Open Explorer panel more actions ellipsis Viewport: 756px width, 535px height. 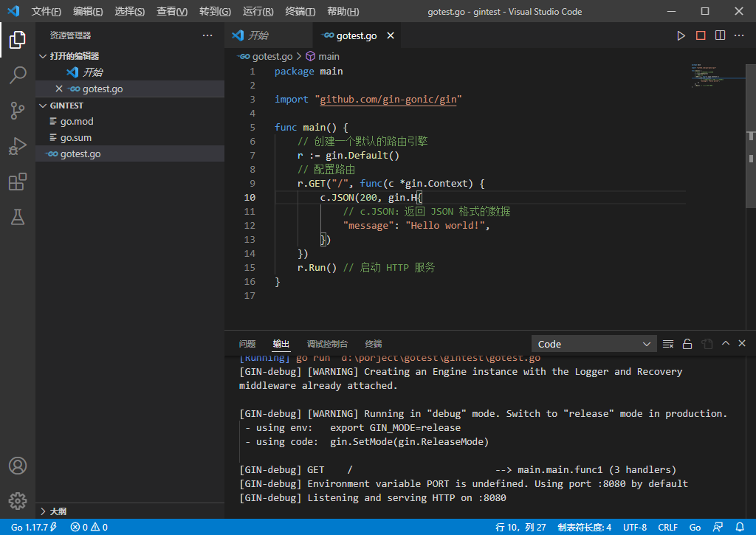point(207,35)
